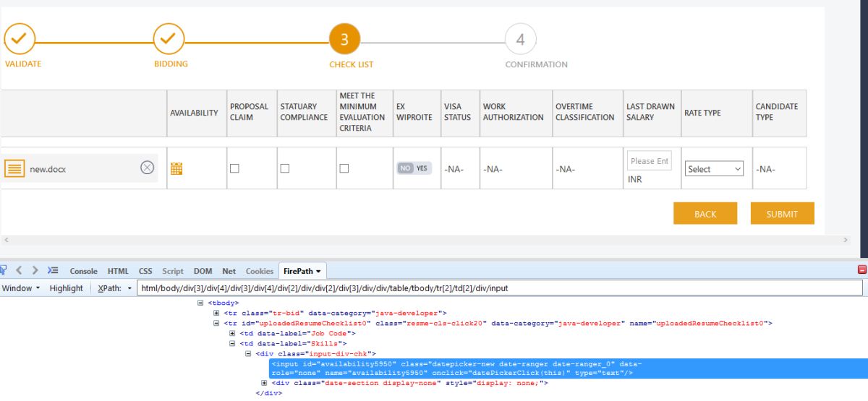Viewport: 868px width, 401px height.
Task: Close Firebug panel with red button
Action: tap(861, 270)
